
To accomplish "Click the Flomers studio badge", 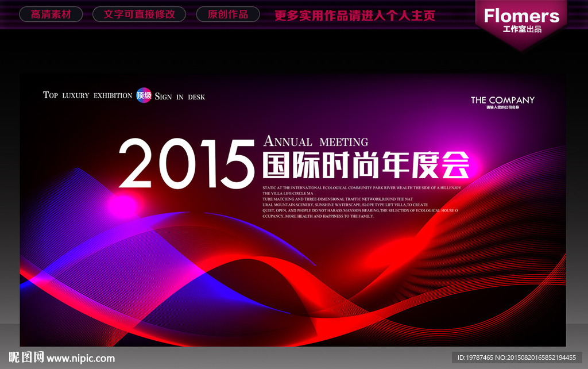I will (x=521, y=24).
